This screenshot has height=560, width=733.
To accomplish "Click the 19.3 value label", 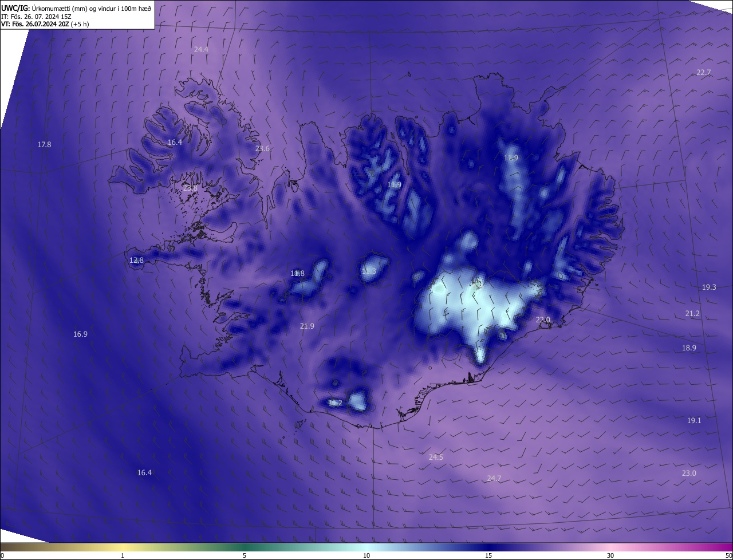I will [709, 287].
